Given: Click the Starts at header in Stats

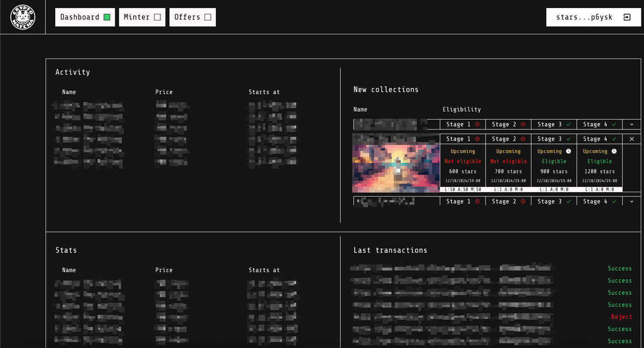Looking at the screenshot, I should (x=264, y=270).
